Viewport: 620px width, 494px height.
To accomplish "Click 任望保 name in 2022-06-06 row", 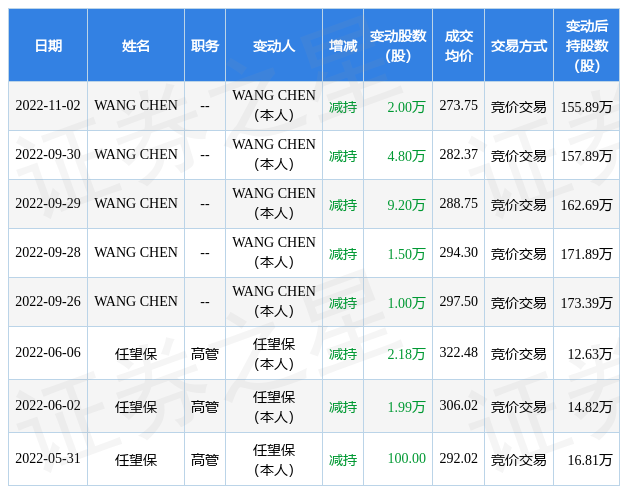I will click(x=136, y=354).
